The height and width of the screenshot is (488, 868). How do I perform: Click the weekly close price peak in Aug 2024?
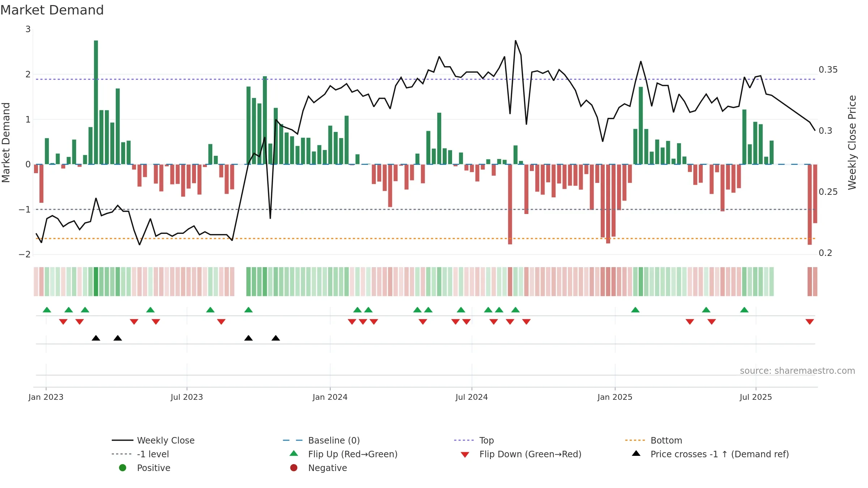(x=515, y=41)
